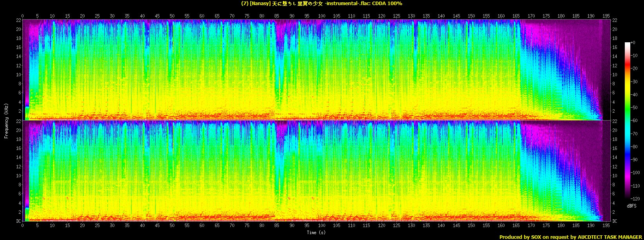Select the 100 second tick on the bottom time axis

[322, 226]
